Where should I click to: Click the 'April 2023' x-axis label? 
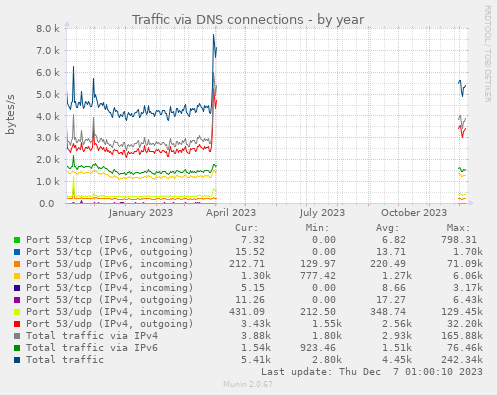coord(231,213)
